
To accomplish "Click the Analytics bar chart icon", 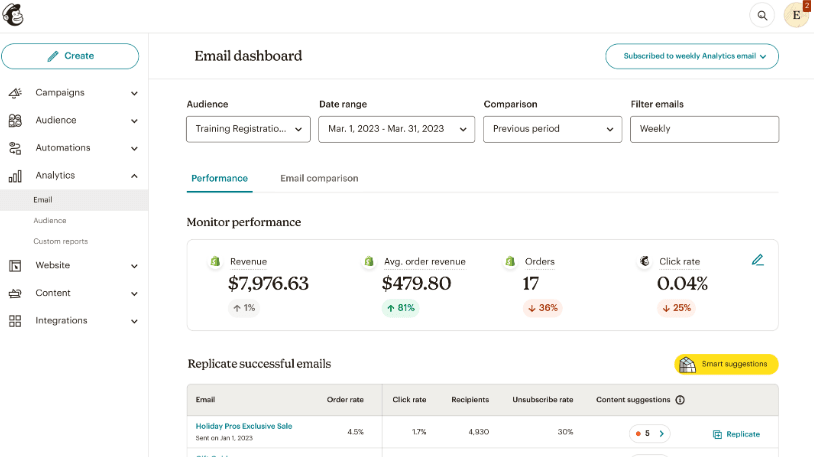I will pos(15,176).
